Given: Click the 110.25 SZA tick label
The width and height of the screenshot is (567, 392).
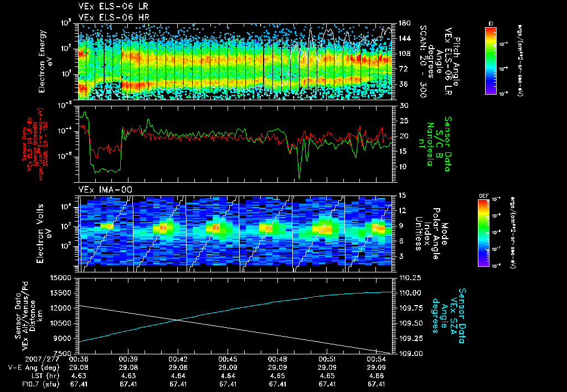Looking at the screenshot, I should [x=410, y=278].
